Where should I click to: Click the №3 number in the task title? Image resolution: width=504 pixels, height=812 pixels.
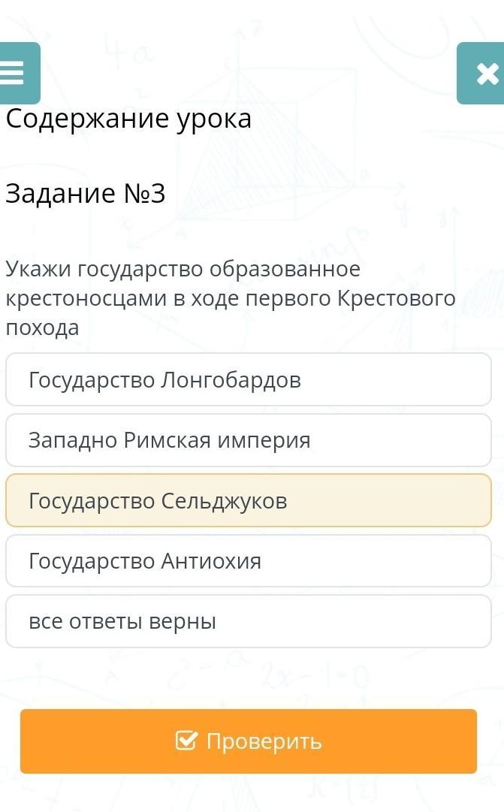[142, 194]
